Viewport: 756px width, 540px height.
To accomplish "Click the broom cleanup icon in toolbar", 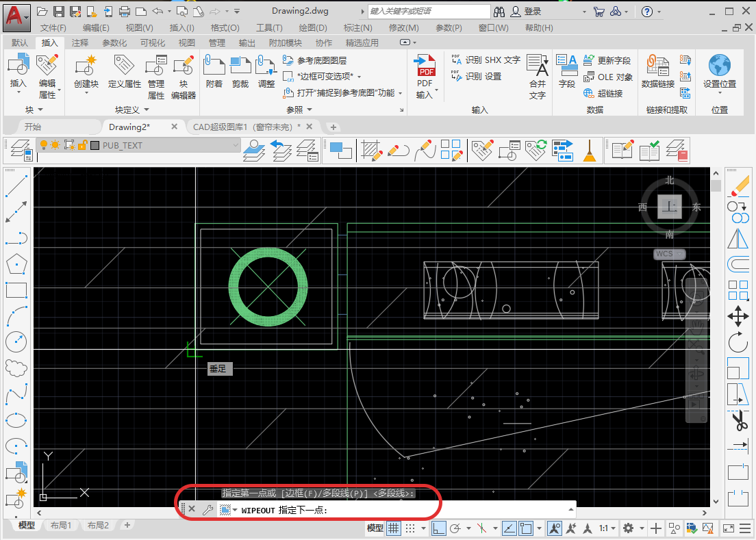I will tap(589, 150).
